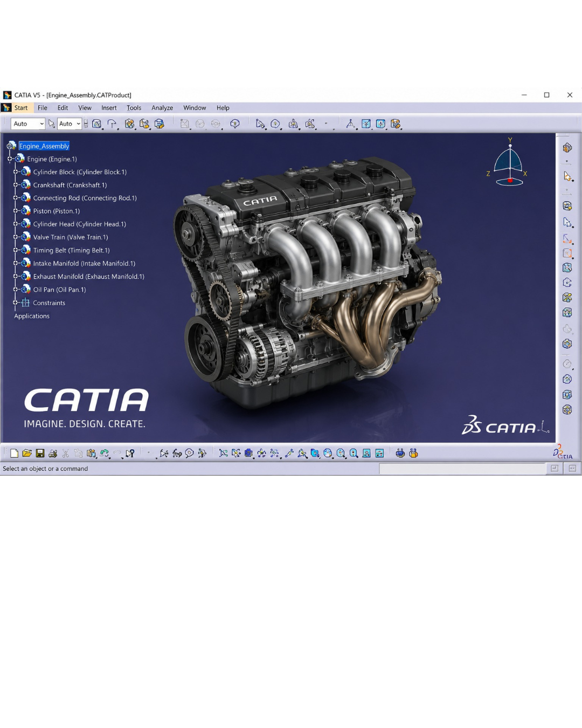This screenshot has height=728, width=582.
Task: Expand the Timing Belt node
Action: [x=16, y=250]
